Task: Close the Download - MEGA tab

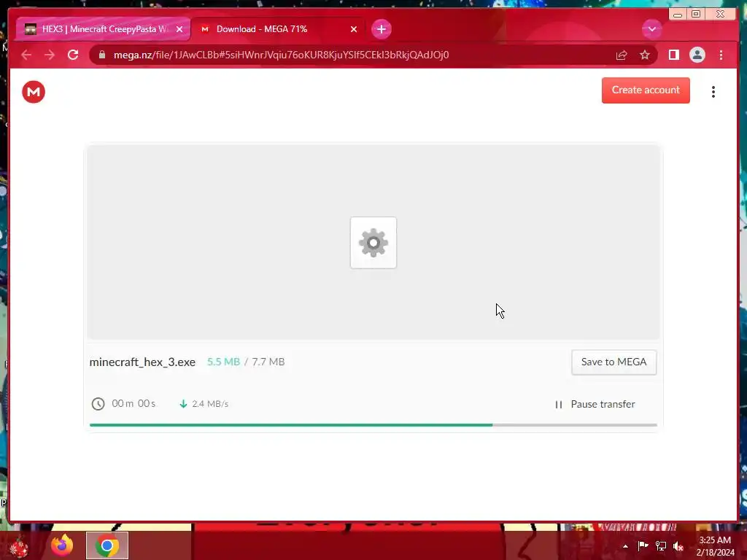Action: [354, 29]
